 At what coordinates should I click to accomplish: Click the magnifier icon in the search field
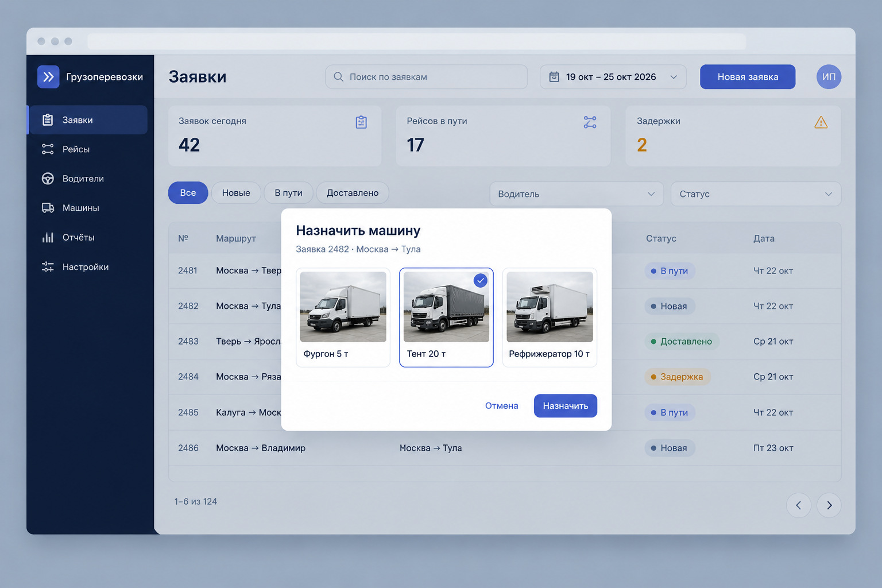(x=338, y=77)
